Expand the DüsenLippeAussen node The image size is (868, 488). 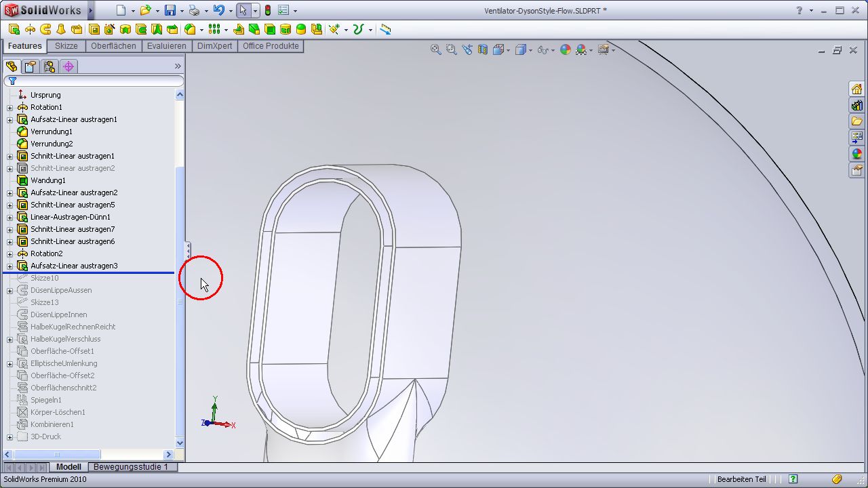point(9,290)
